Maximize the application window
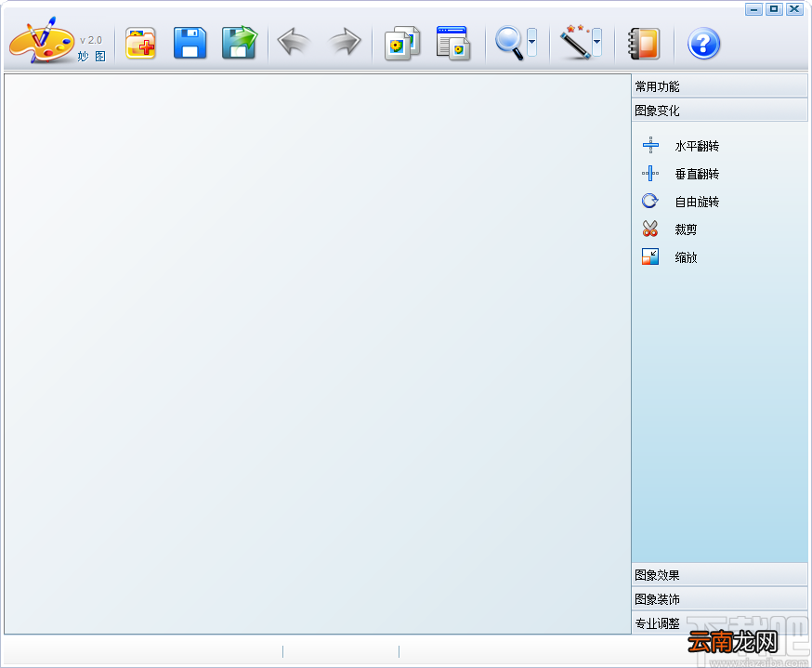The height and width of the screenshot is (668, 812). (774, 9)
